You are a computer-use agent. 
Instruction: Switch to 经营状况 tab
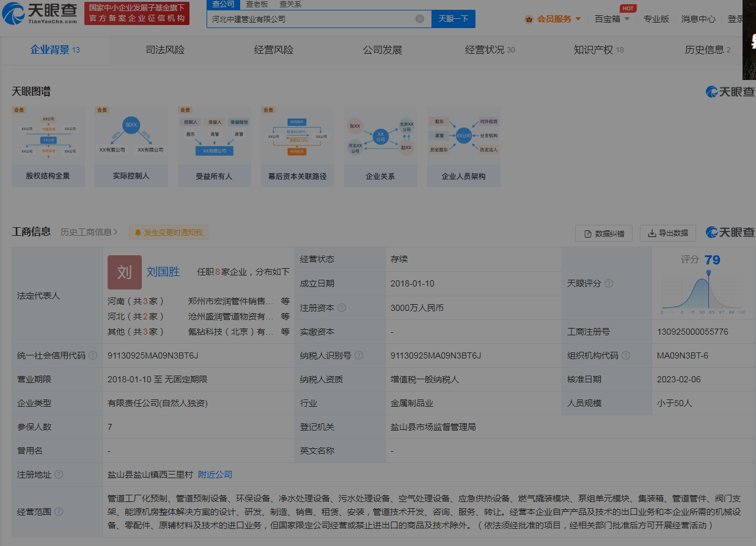(490, 50)
